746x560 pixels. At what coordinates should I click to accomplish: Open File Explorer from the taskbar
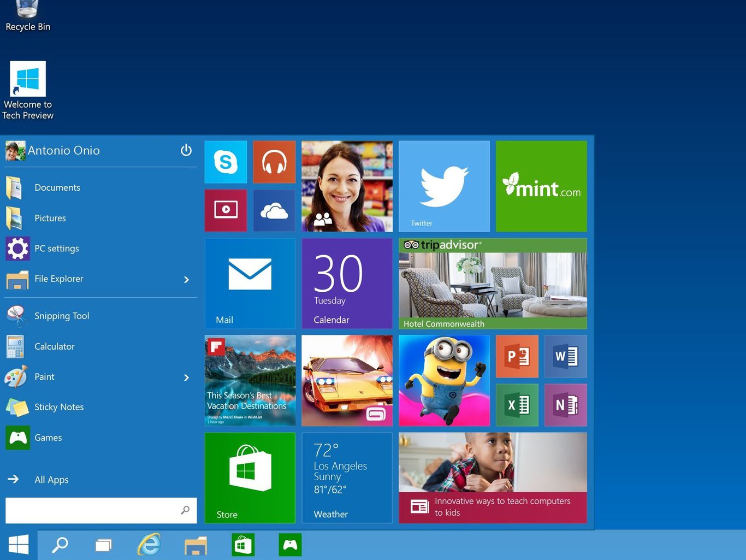[x=196, y=545]
